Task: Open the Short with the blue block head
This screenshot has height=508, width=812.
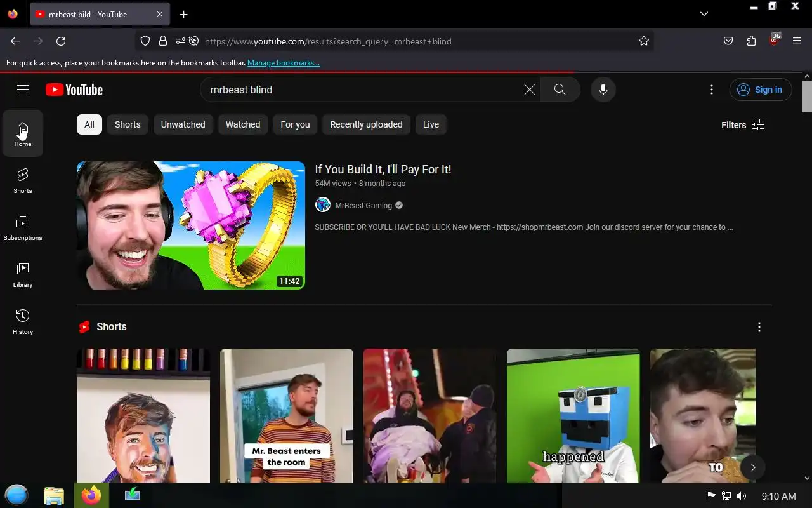Action: coord(573,415)
